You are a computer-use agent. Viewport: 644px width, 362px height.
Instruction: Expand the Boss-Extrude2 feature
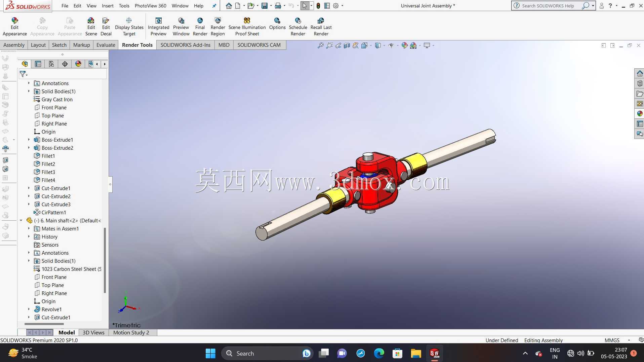pyautogui.click(x=29, y=148)
